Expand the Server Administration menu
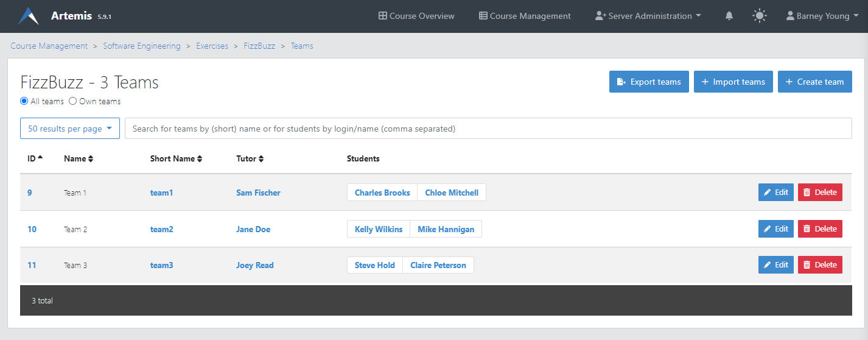This screenshot has width=868, height=340. coord(648,16)
